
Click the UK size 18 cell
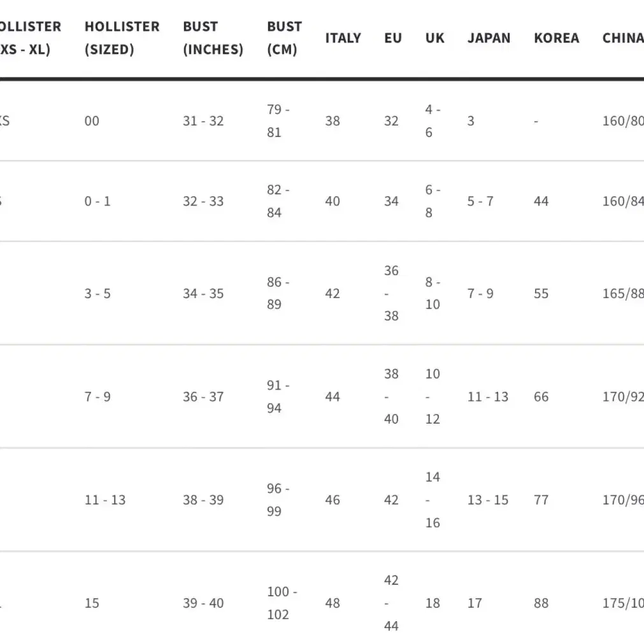click(433, 603)
